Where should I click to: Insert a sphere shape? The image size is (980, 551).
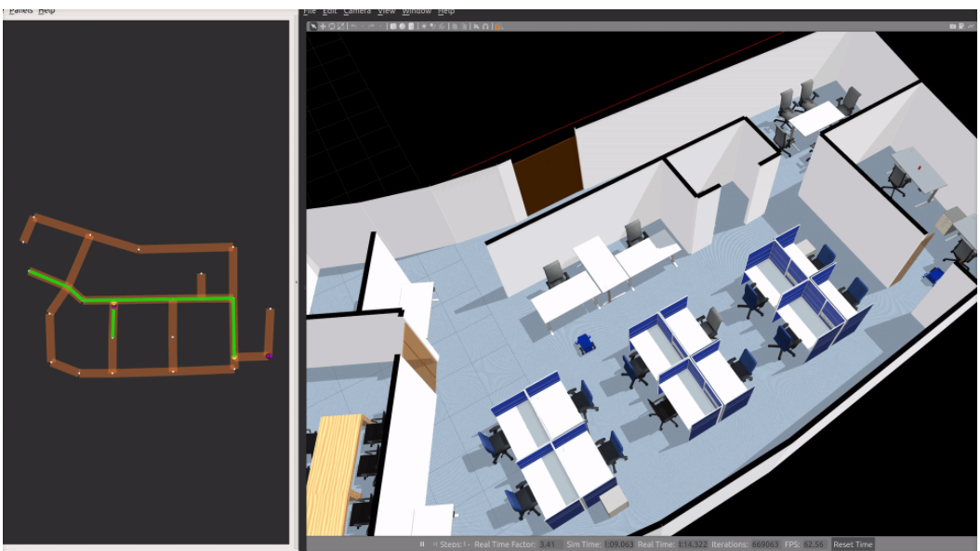pyautogui.click(x=403, y=26)
